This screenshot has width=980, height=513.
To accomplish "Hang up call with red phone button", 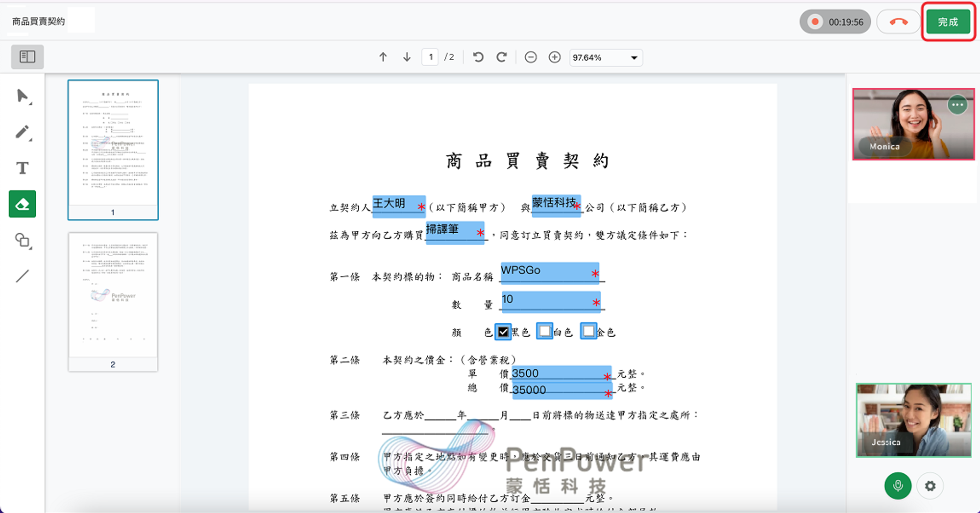I will (898, 22).
